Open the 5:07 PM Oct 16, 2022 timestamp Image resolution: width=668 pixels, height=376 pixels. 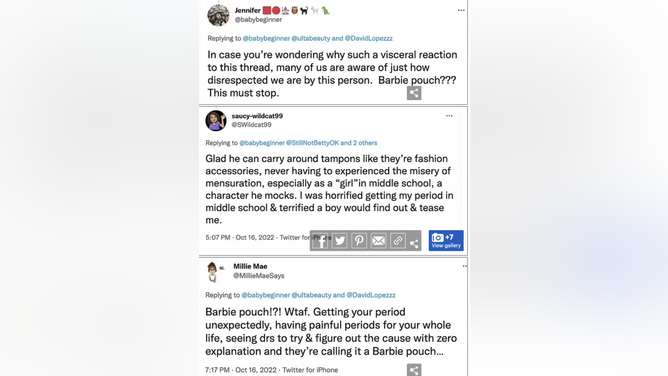click(239, 238)
